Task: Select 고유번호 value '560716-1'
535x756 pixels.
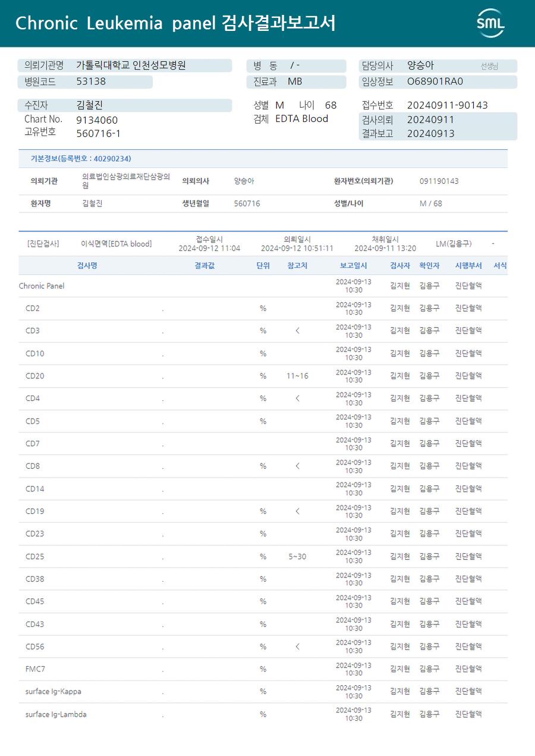Action: click(99, 133)
